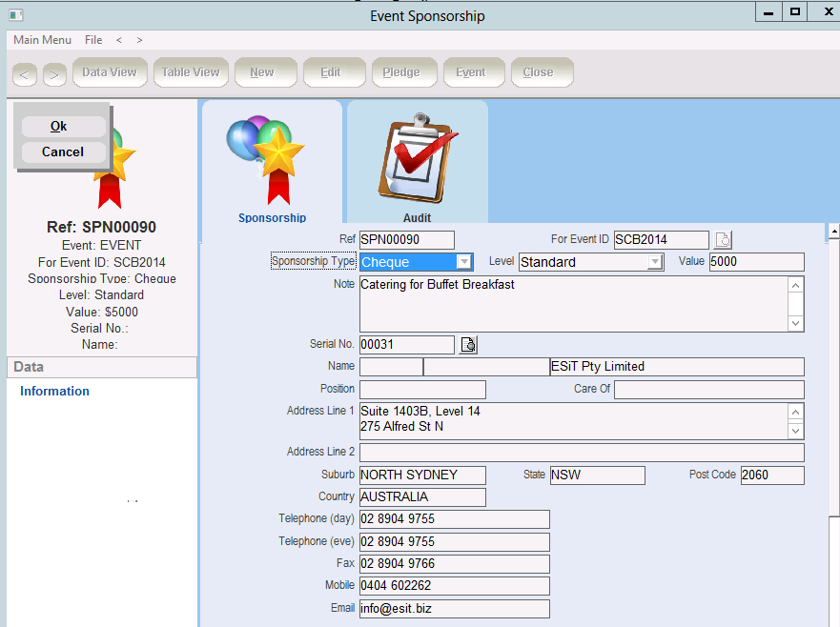Click the application icon in title bar
Screen dimensions: 840x627
click(x=15, y=15)
